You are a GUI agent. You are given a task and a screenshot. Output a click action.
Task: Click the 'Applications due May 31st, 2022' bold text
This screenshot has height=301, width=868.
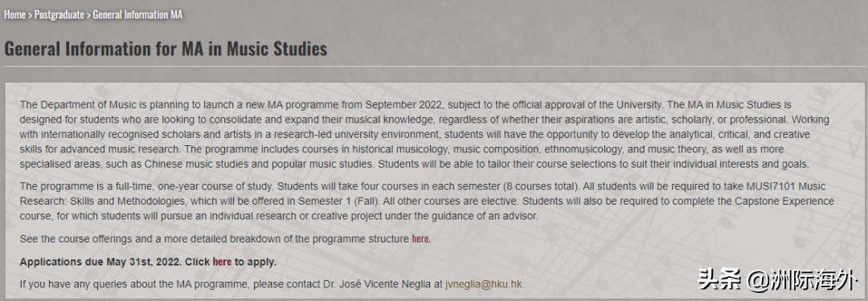(100, 262)
